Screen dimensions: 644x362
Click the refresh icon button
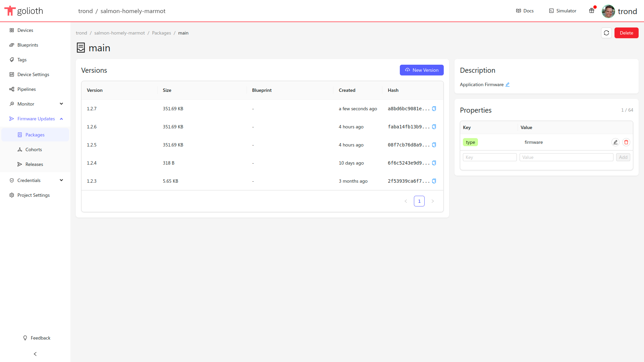(x=606, y=33)
